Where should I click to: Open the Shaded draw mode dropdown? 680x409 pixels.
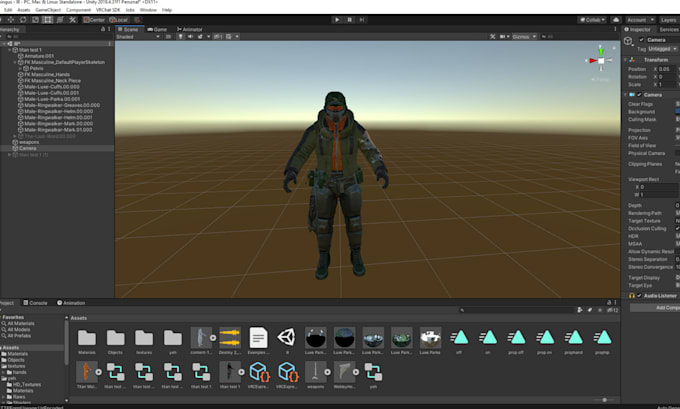[138, 37]
